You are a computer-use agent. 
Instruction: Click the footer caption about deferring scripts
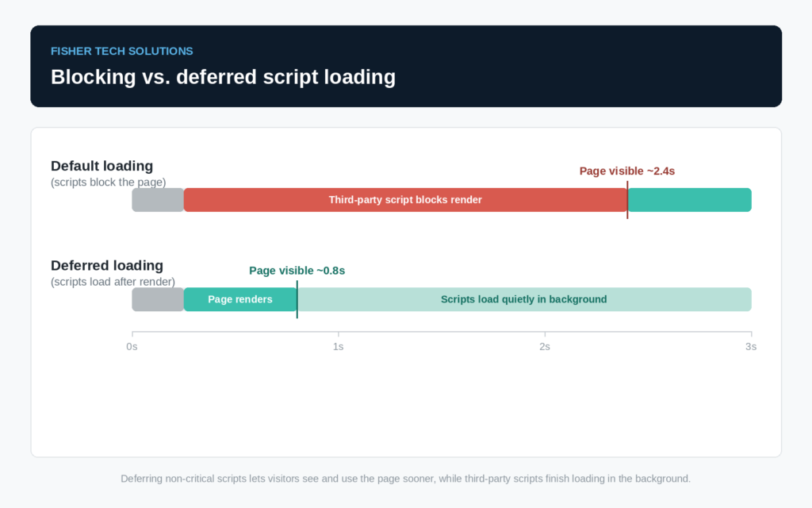click(405, 479)
